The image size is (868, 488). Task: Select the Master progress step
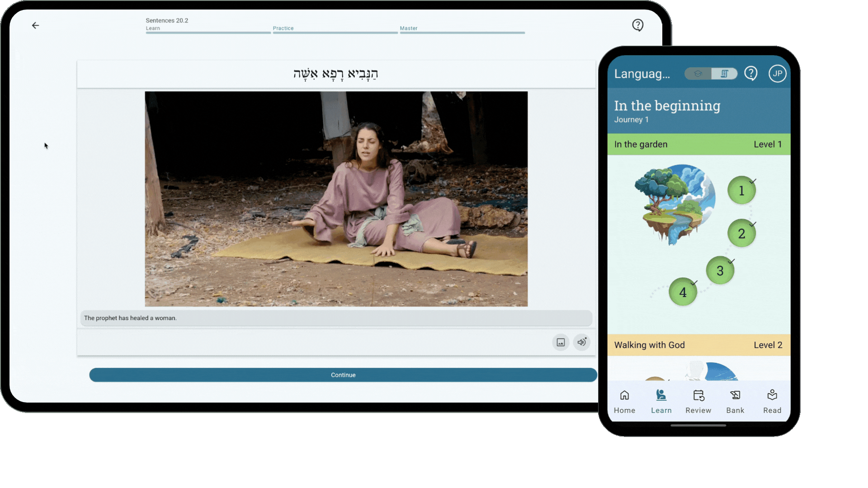(x=462, y=29)
